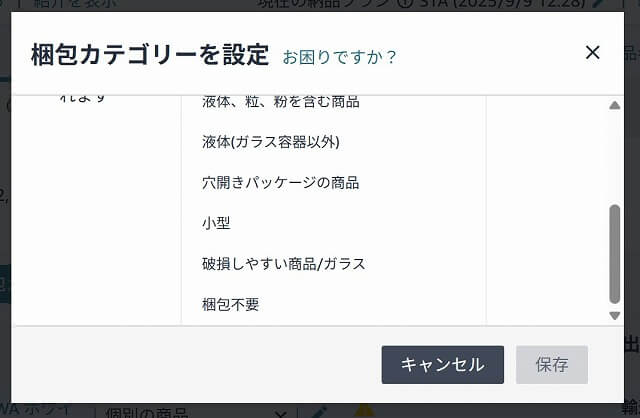
Task: Click the pencil icon right of 個別の商品 dropdown
Action: click(319, 412)
